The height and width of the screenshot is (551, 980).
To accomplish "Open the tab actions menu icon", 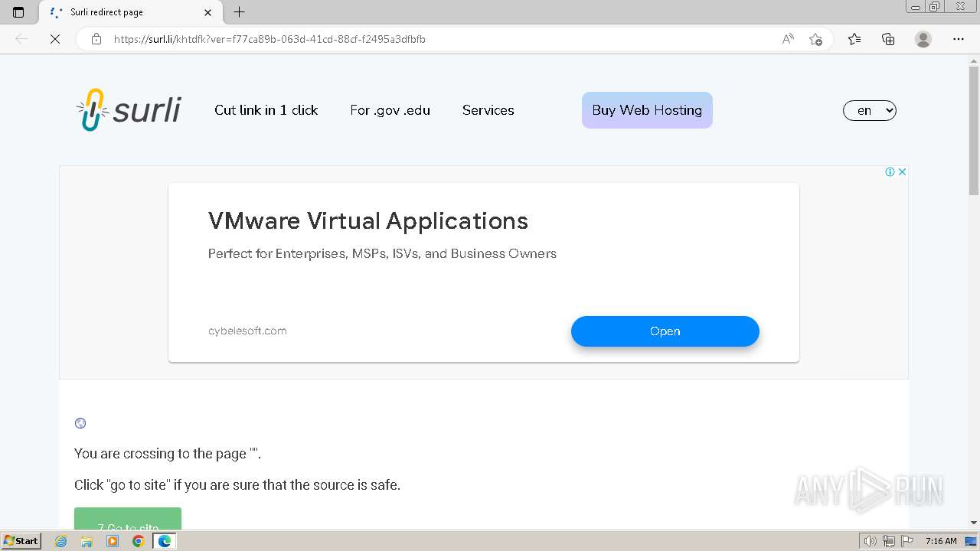I will 18,12.
